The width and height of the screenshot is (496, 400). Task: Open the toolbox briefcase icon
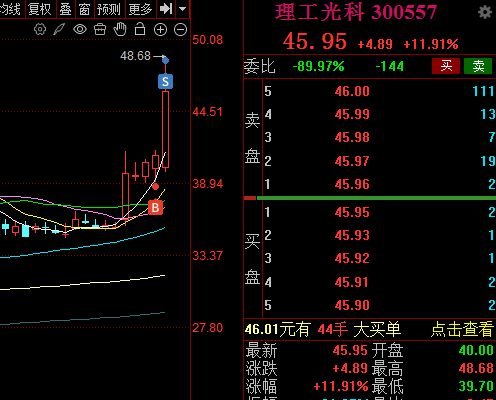click(x=100, y=29)
